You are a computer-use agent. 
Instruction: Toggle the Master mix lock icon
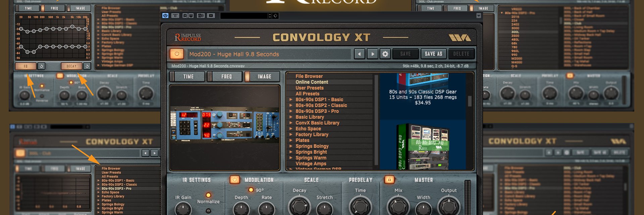tap(389, 180)
